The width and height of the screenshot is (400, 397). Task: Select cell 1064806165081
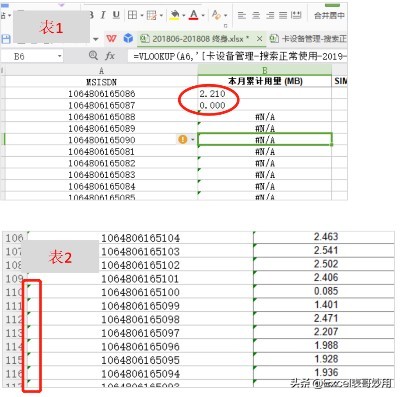click(x=101, y=152)
